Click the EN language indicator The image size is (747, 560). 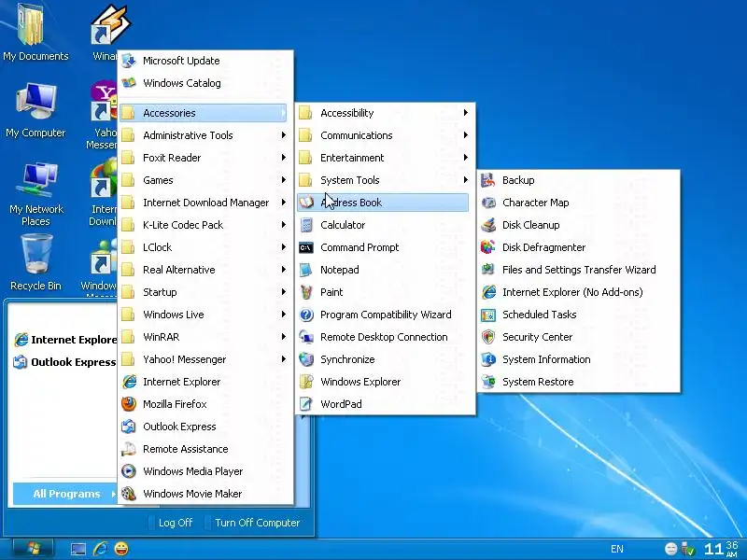[617, 549]
